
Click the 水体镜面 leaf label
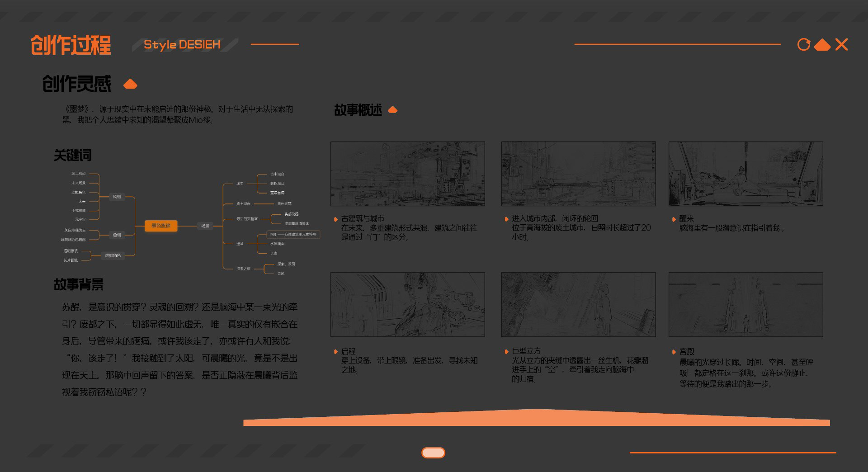pos(278,244)
